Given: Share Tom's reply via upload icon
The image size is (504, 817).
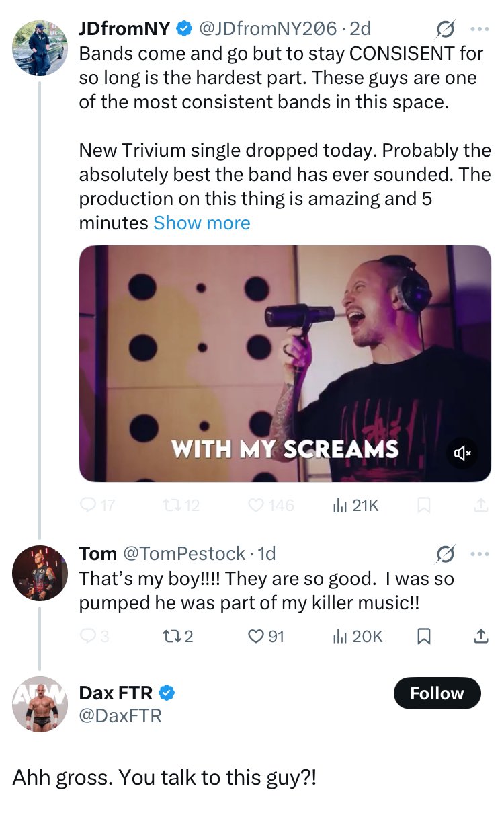Looking at the screenshot, I should (481, 636).
